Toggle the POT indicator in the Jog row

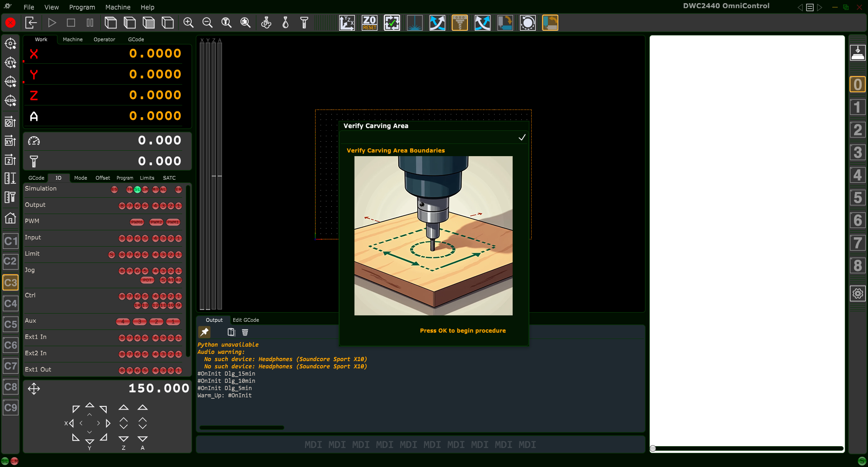[x=147, y=280]
